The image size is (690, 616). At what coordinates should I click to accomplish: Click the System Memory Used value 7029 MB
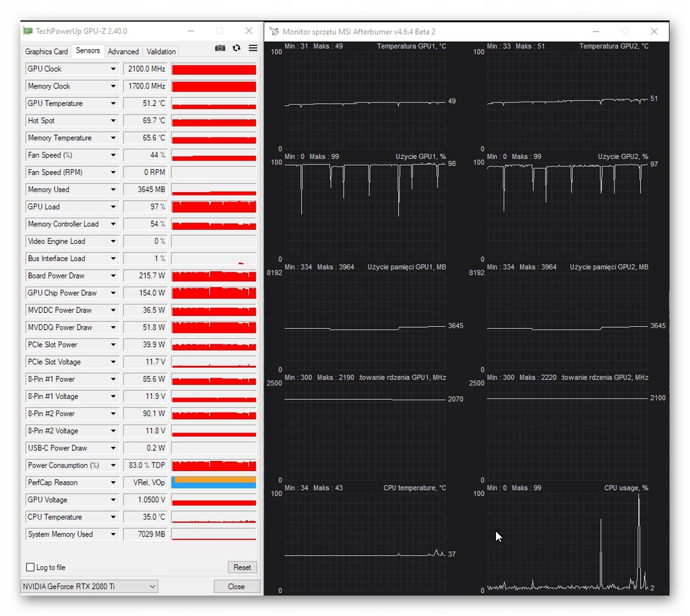[146, 534]
